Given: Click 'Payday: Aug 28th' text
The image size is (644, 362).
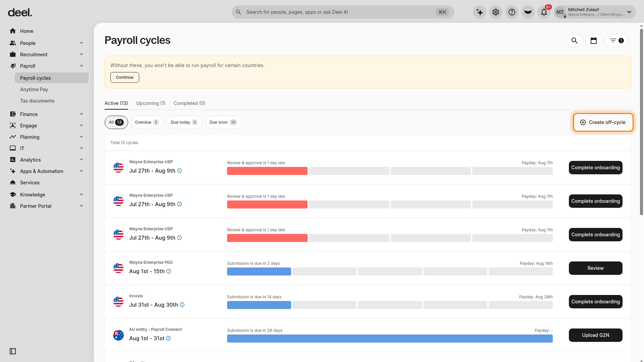Looking at the screenshot, I should click(x=536, y=297).
